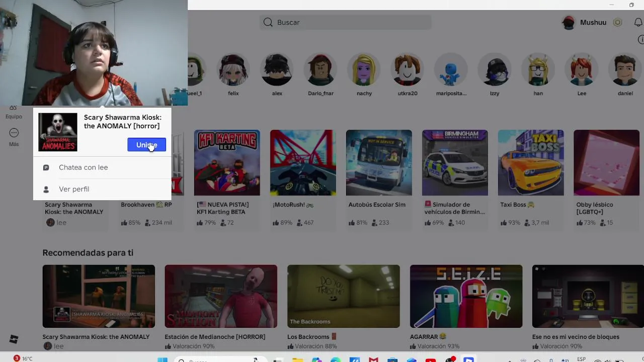Open friend mariposita avatar
This screenshot has height=362, width=644.
[x=451, y=70]
